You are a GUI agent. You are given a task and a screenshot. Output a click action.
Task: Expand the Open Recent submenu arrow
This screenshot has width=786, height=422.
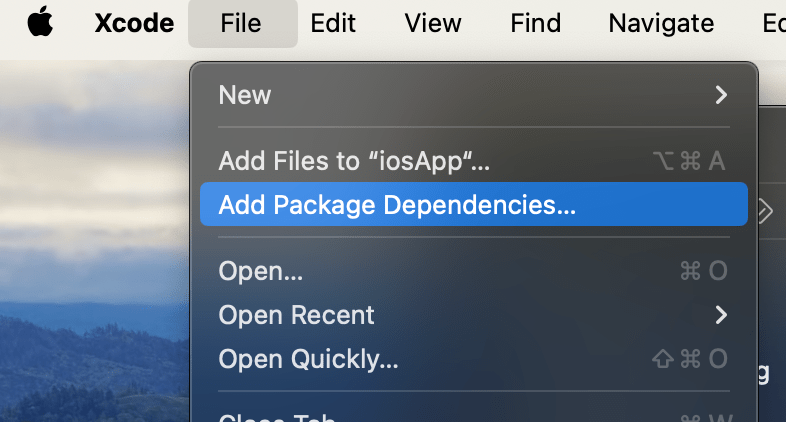click(720, 315)
